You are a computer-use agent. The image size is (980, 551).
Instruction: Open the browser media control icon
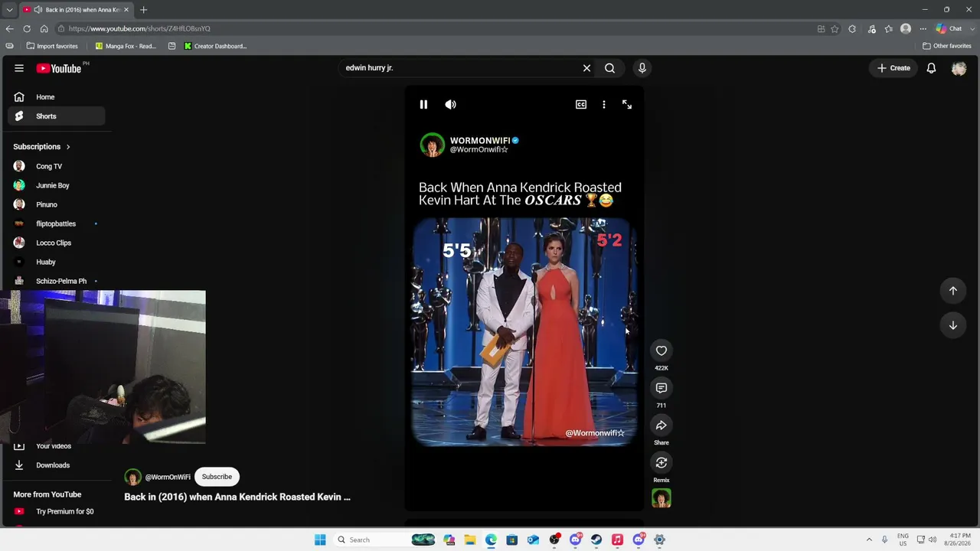point(871,29)
